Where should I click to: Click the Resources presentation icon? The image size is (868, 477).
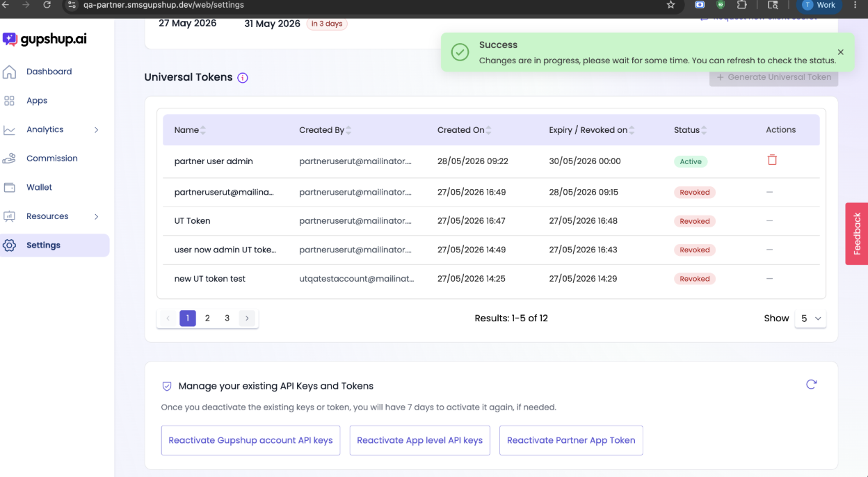coord(9,216)
